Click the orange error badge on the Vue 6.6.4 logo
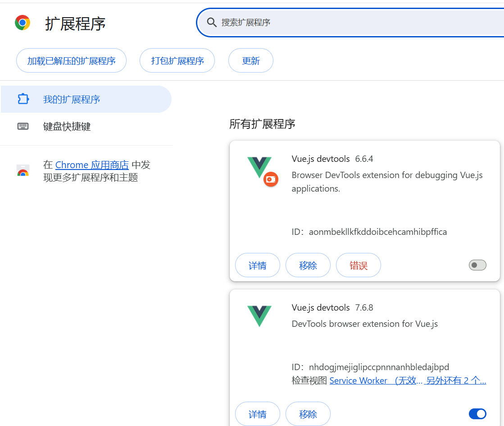The height and width of the screenshot is (426, 504). (x=271, y=179)
